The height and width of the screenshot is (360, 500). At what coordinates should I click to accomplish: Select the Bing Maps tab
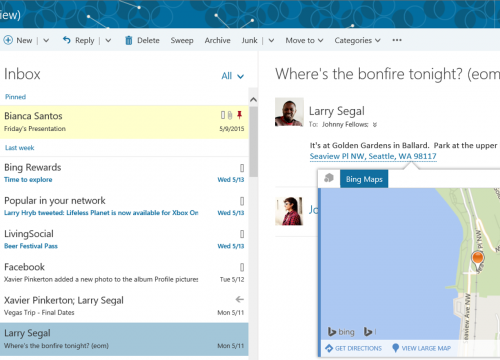364,179
